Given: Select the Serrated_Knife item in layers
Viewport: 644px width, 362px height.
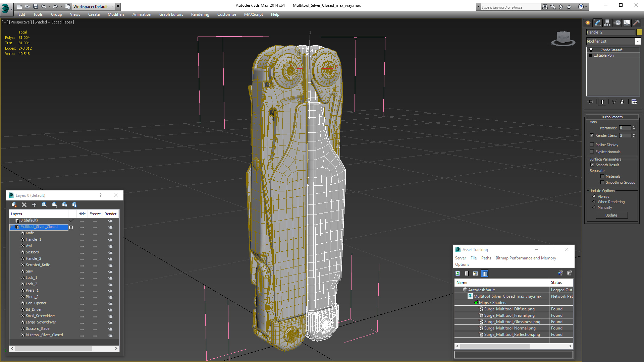Looking at the screenshot, I should point(38,265).
